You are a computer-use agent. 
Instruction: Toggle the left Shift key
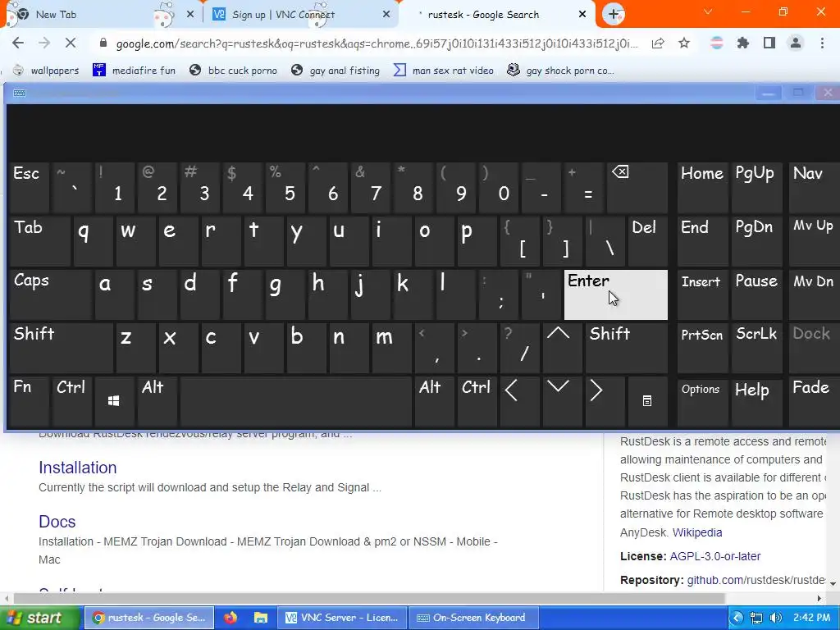click(x=61, y=347)
